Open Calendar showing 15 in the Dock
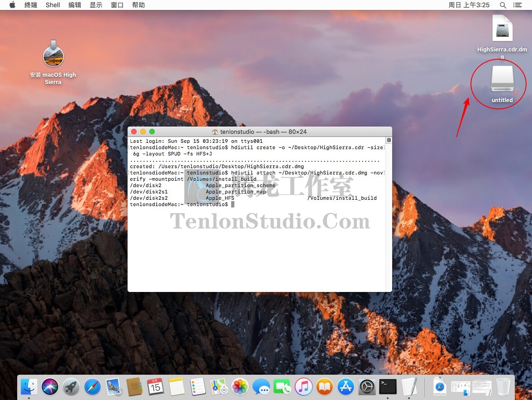The height and width of the screenshot is (400, 532). click(156, 387)
